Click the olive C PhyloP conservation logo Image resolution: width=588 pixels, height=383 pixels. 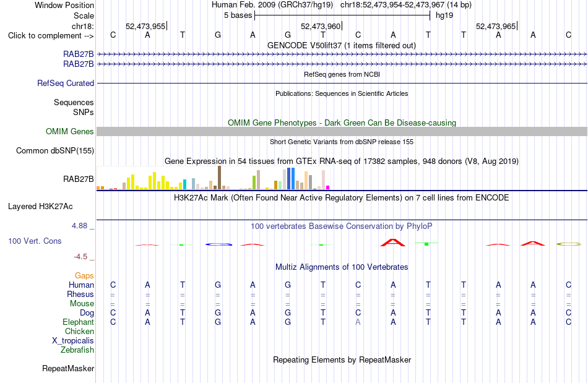568,244
